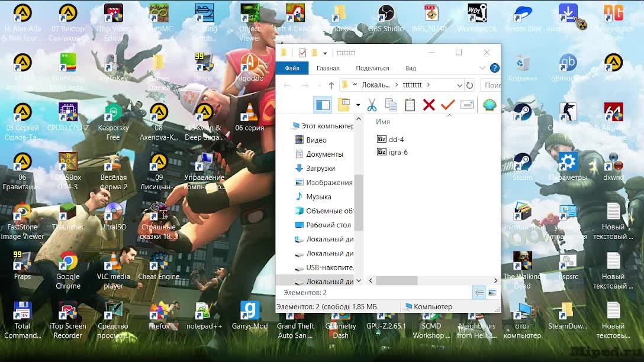Click the red X Delete icon in toolbar

[429, 105]
